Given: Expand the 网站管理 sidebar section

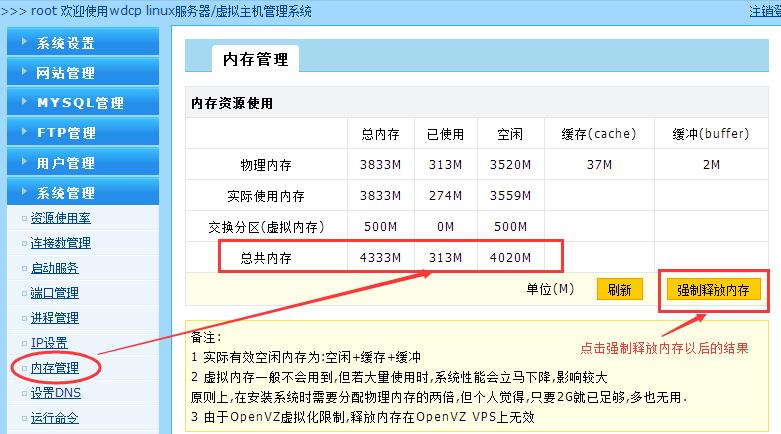Looking at the screenshot, I should coord(66,73).
